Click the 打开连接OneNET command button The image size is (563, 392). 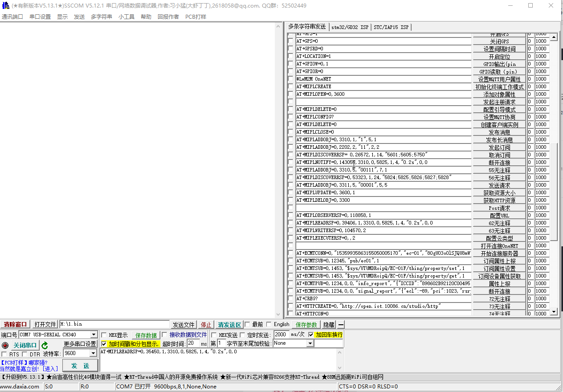(499, 246)
